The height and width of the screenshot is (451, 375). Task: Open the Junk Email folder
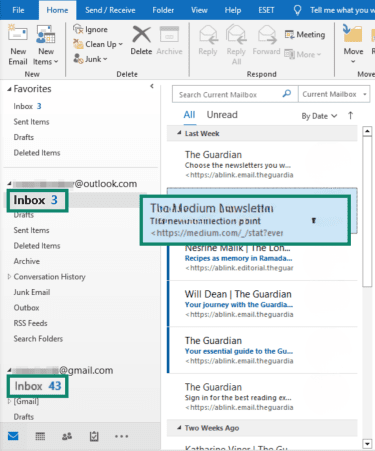click(x=32, y=292)
